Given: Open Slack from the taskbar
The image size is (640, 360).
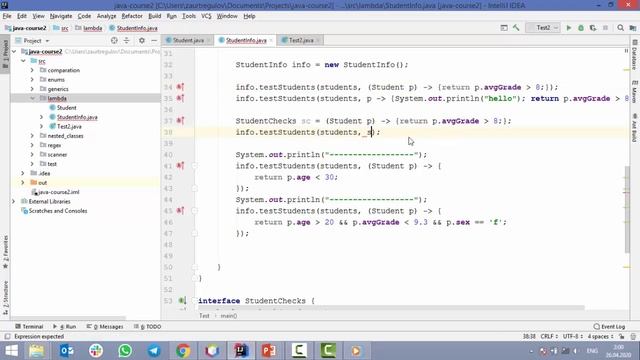Looking at the screenshot, I should click(x=96, y=351).
